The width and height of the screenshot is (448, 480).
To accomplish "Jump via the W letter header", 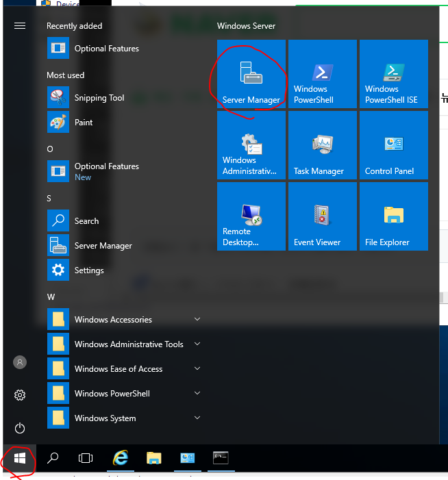I will click(51, 297).
